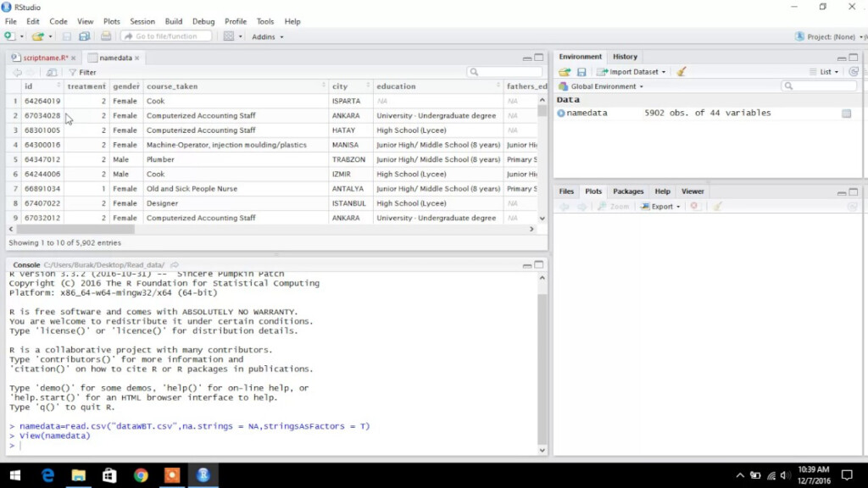Click the Print icon in toolbar
868x488 pixels.
(106, 36)
